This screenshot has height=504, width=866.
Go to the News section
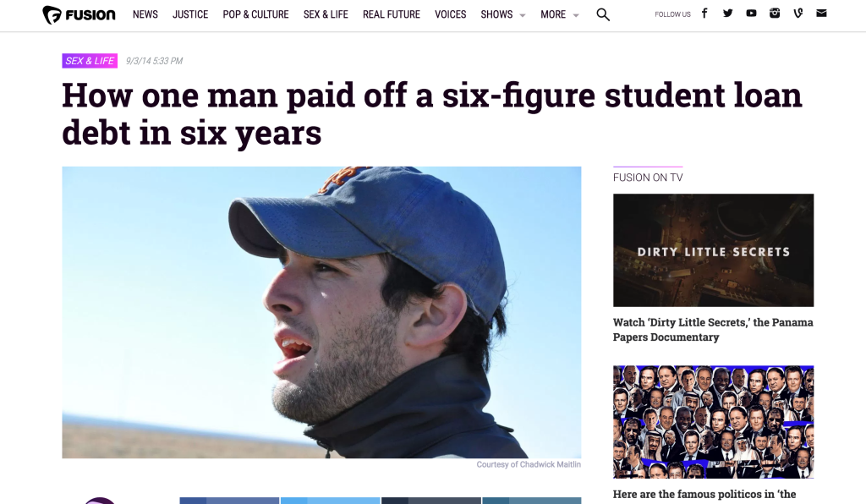pos(145,14)
